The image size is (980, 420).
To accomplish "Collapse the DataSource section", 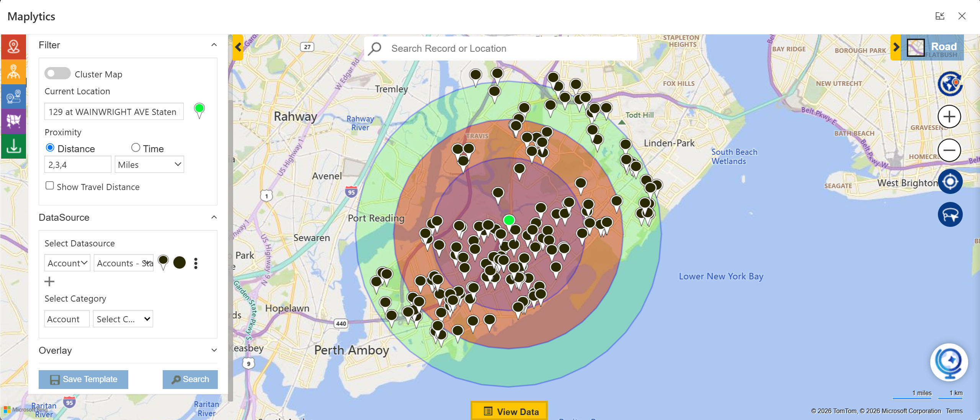I will coord(214,217).
